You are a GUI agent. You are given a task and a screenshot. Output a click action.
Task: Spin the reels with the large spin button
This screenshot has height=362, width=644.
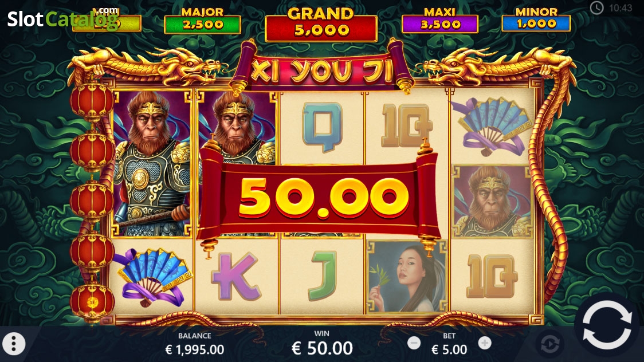(607, 325)
